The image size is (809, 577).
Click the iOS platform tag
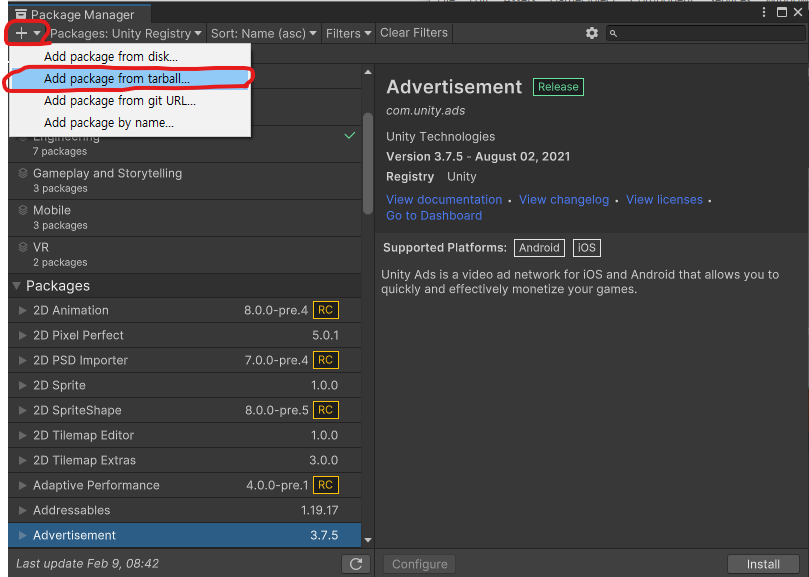[x=587, y=248]
